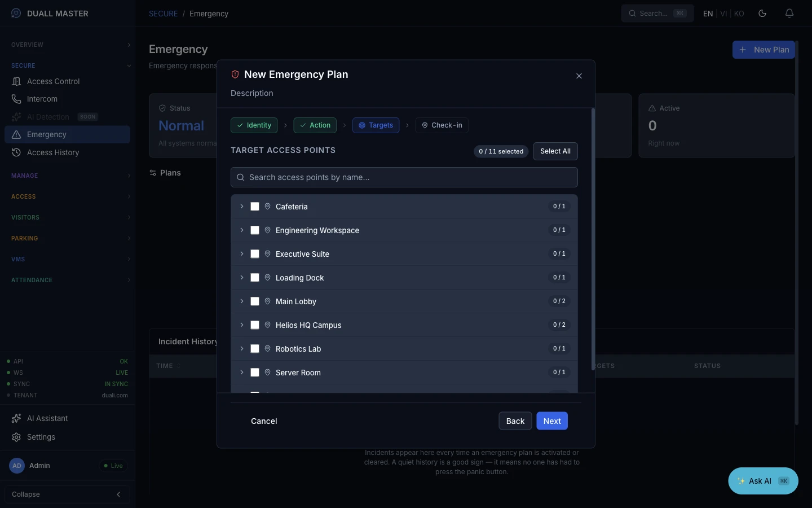
Task: Select the Targets step
Action: (376, 125)
